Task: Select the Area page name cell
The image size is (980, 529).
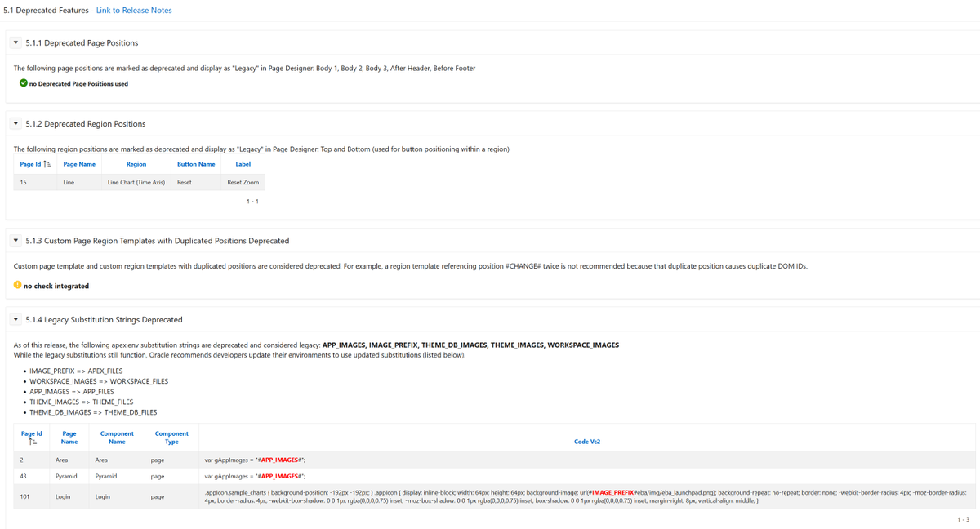Action: point(69,460)
